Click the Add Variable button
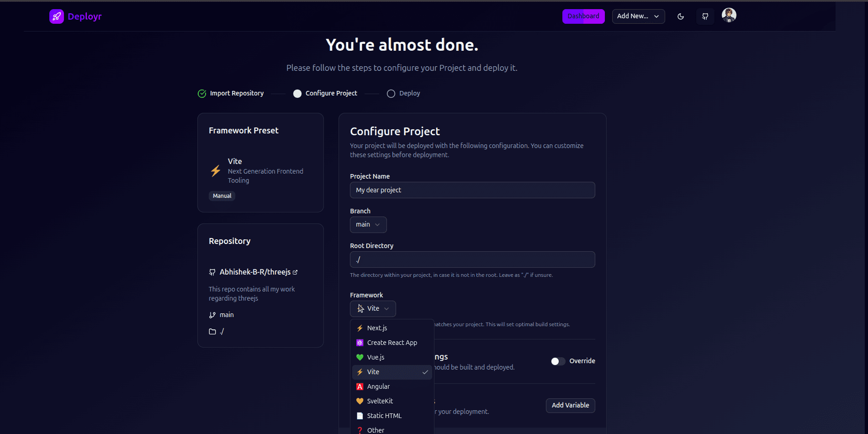This screenshot has height=434, width=868. click(570, 405)
